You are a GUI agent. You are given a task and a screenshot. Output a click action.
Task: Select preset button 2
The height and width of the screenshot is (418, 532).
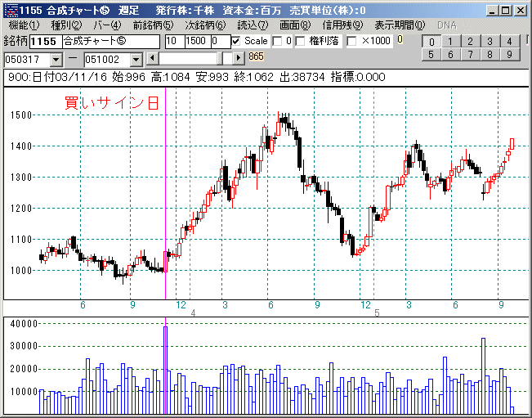coord(470,42)
